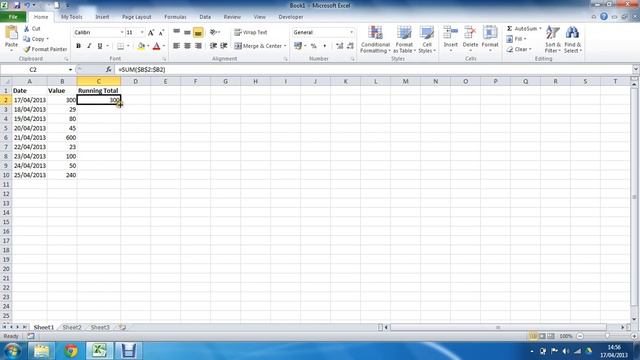Click the Zoom slider on status bar
This screenshot has width=640, height=360.
[x=607, y=336]
